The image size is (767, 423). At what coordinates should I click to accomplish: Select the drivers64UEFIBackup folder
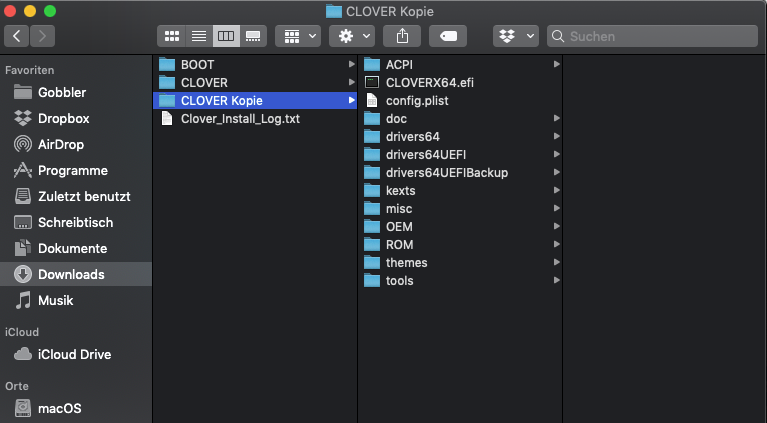click(460, 173)
